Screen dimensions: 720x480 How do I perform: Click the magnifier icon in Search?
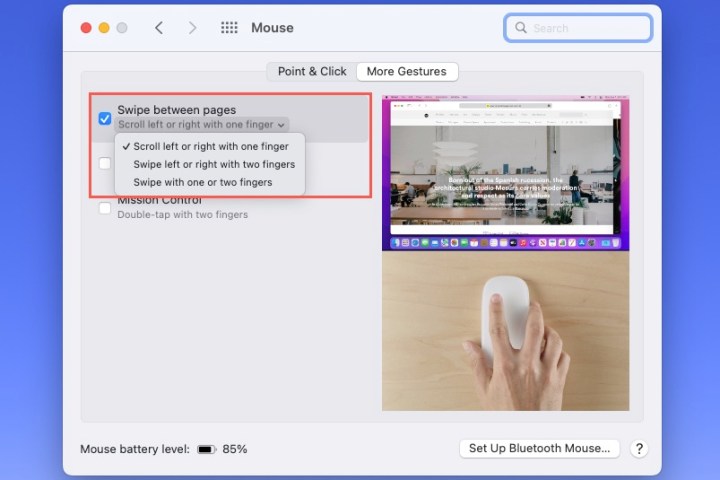521,28
